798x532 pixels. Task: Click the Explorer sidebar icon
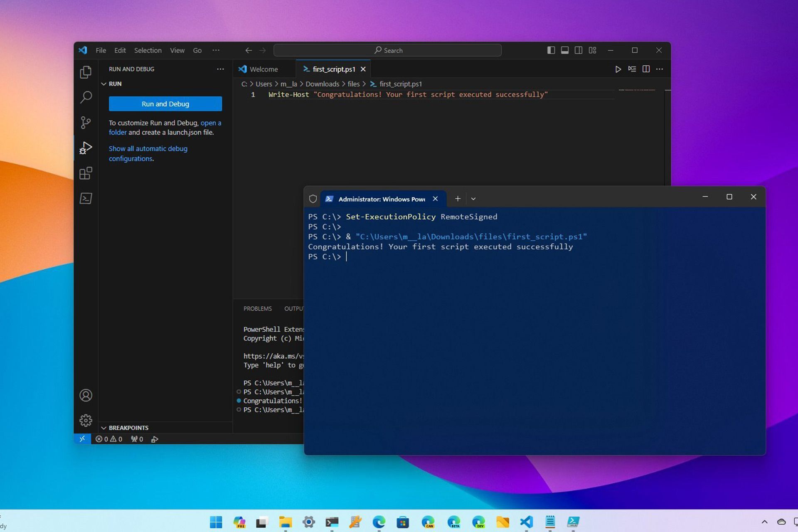pyautogui.click(x=85, y=72)
